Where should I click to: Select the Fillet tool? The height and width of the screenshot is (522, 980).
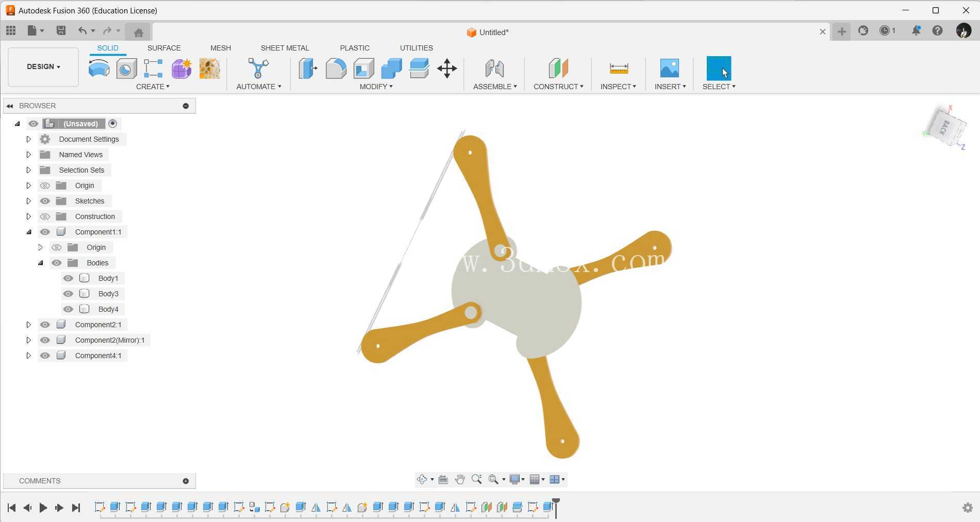(x=336, y=68)
